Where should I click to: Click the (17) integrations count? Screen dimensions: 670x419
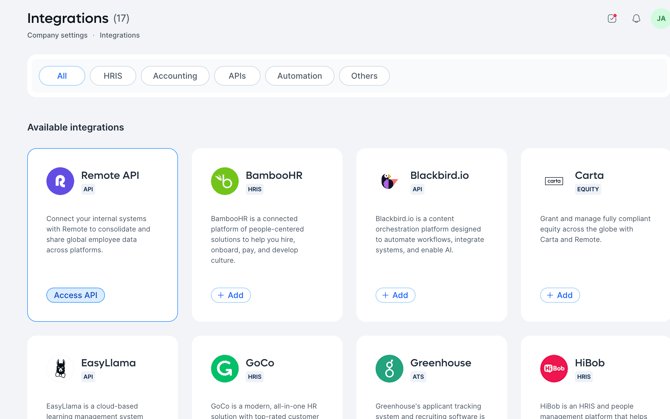[121, 18]
